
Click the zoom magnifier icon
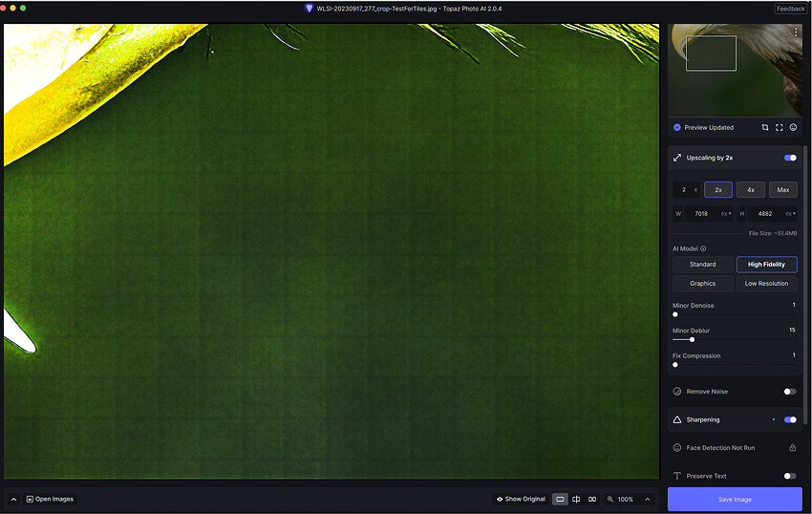[x=610, y=499]
